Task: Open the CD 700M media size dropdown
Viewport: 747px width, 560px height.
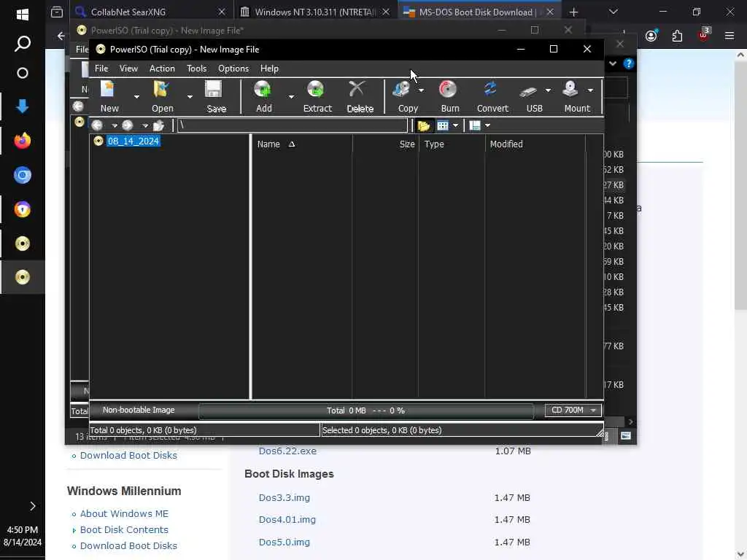Action: point(573,410)
